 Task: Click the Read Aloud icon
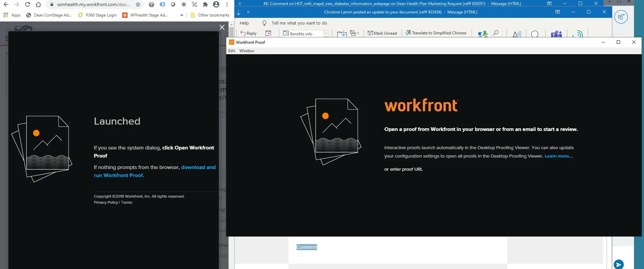(x=517, y=34)
